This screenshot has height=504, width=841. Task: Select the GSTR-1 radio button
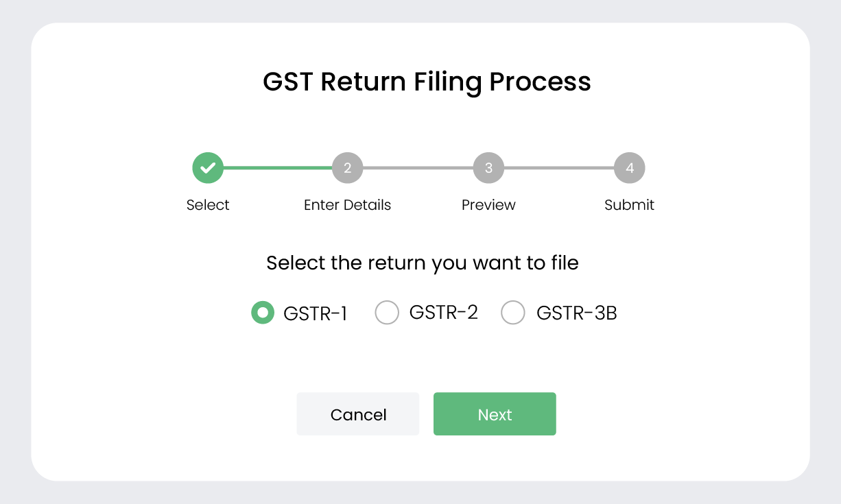[263, 313]
